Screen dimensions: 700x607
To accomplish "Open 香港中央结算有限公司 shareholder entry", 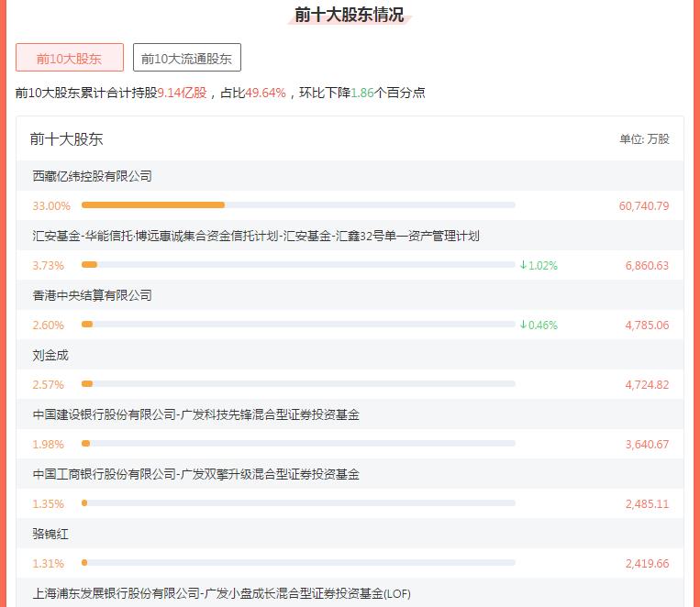I will coord(92,295).
